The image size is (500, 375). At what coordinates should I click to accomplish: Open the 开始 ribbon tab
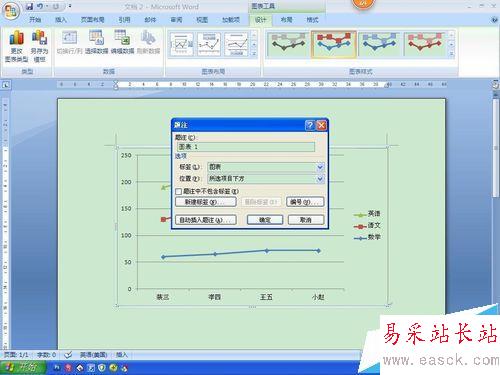(x=35, y=20)
